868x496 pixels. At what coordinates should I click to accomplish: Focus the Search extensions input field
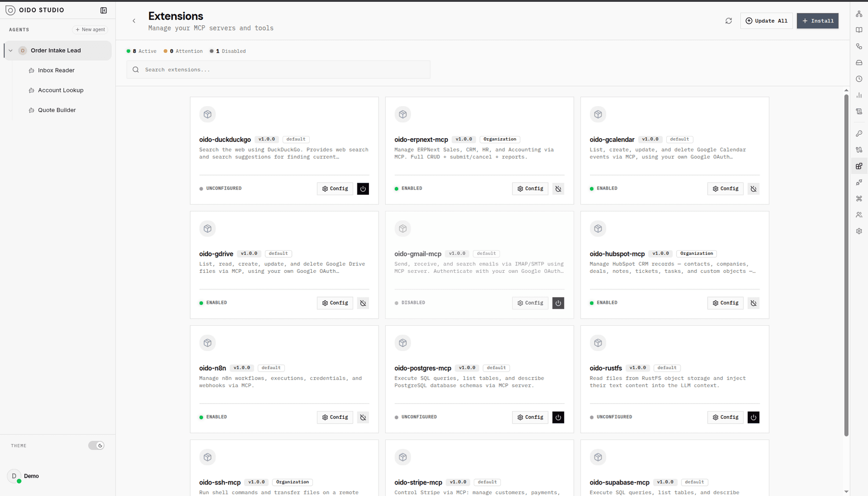tap(278, 70)
